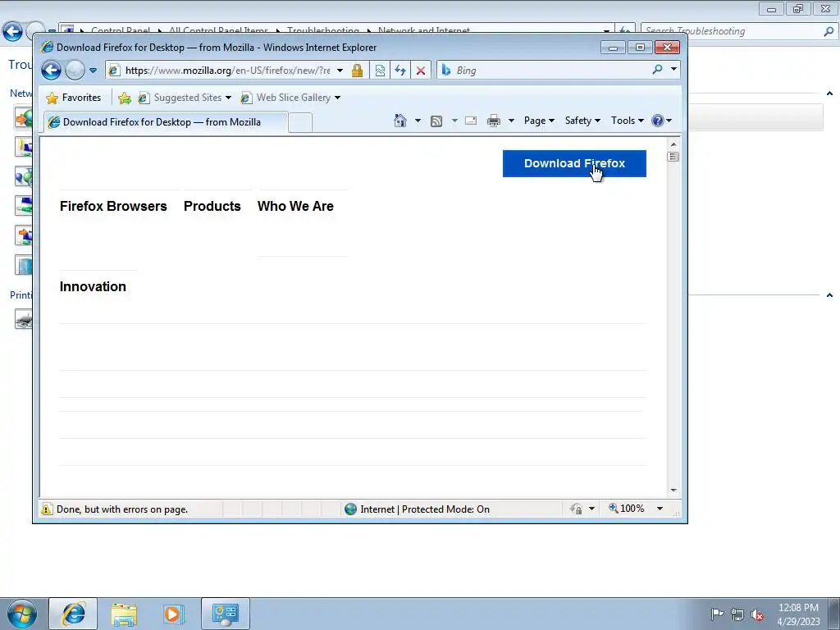Open Windows Explorer from taskbar
Image resolution: width=840 pixels, height=630 pixels.
(124, 614)
